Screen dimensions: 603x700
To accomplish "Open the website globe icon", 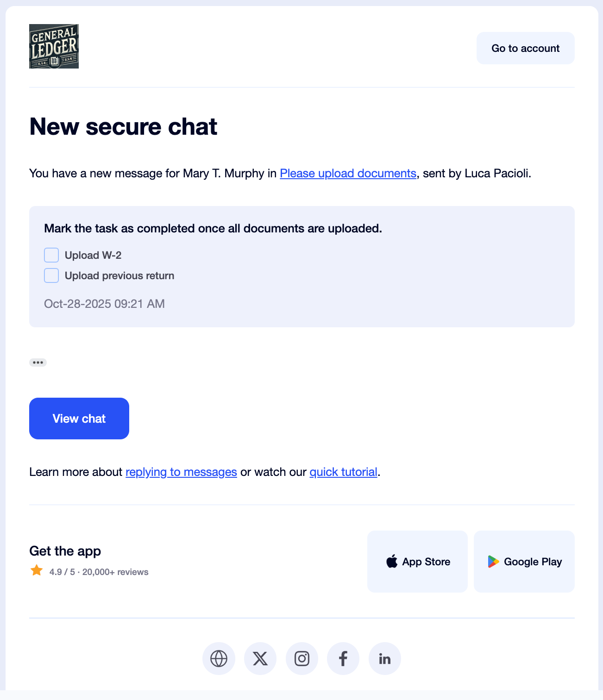I will 219,658.
